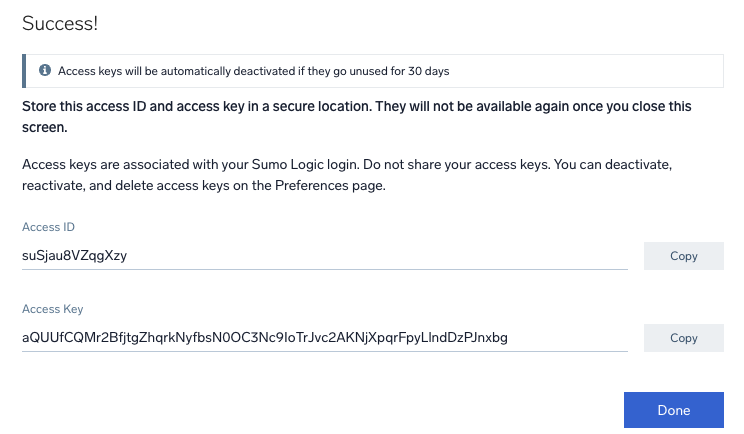Click "30 days" in the info banner
The height and width of the screenshot is (434, 744).
coord(427,71)
